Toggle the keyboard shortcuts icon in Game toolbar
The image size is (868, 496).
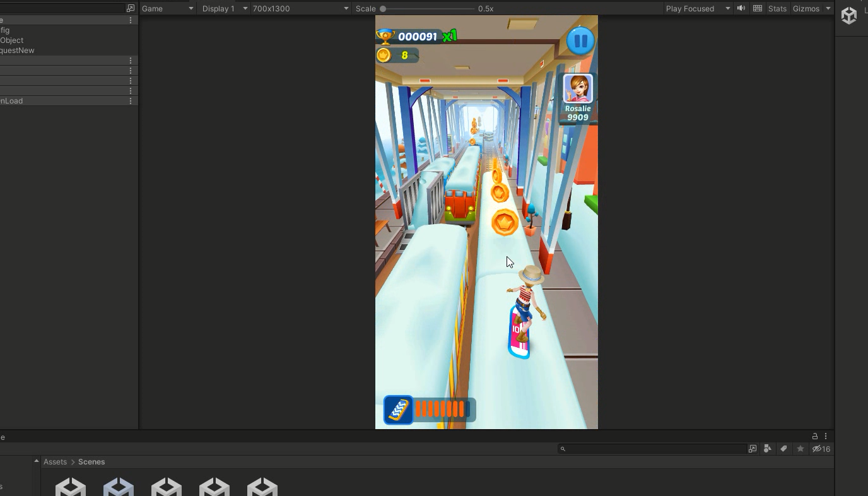(x=758, y=8)
